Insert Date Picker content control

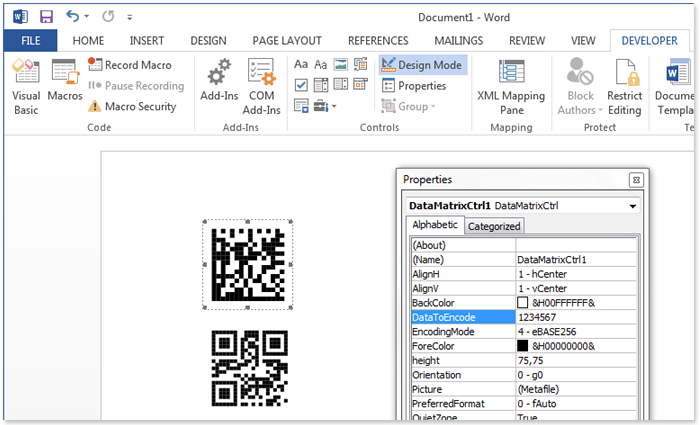[x=360, y=84]
